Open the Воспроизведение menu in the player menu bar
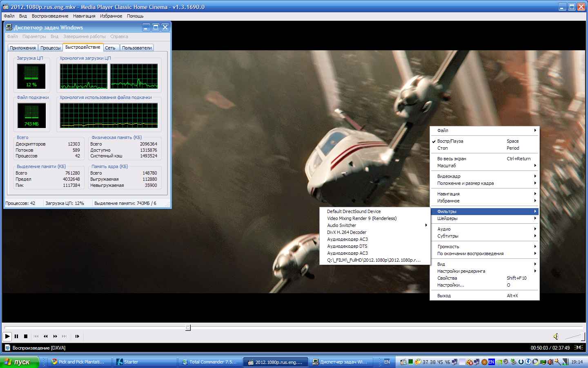This screenshot has width=588, height=368. pyautogui.click(x=50, y=16)
